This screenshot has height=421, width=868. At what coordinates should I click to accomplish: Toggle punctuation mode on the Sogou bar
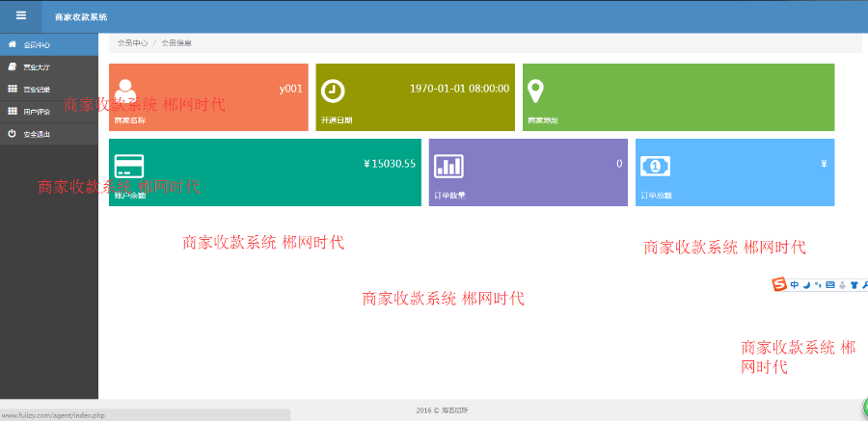[x=817, y=285]
